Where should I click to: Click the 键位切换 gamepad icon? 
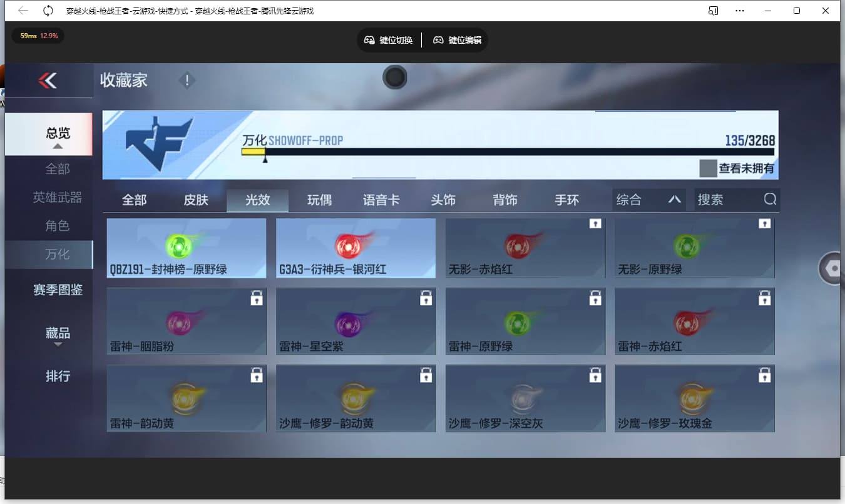pos(369,39)
